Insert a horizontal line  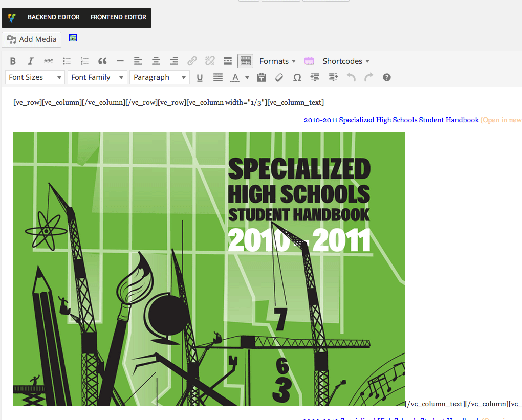click(x=120, y=61)
